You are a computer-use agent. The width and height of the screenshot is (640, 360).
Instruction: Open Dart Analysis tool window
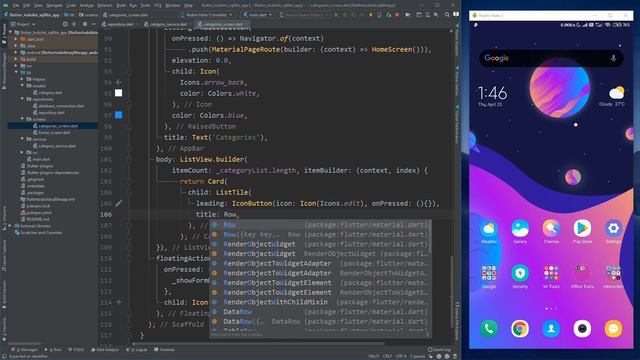pos(105,350)
